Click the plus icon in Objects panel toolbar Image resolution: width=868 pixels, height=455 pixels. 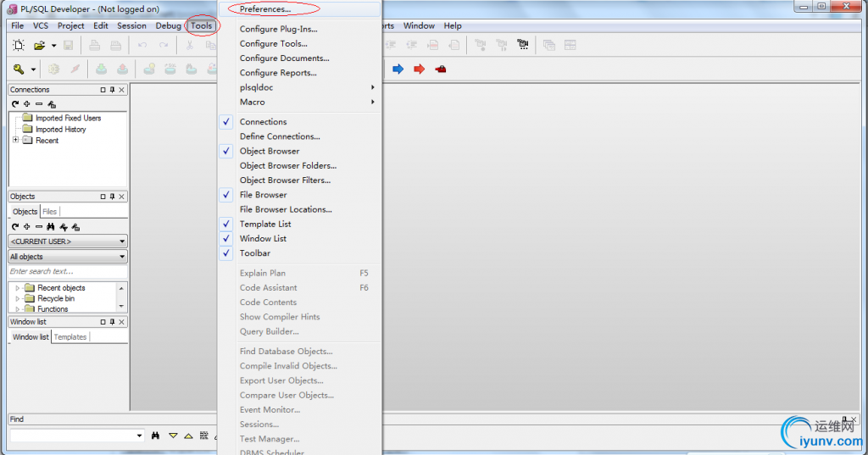(x=26, y=227)
